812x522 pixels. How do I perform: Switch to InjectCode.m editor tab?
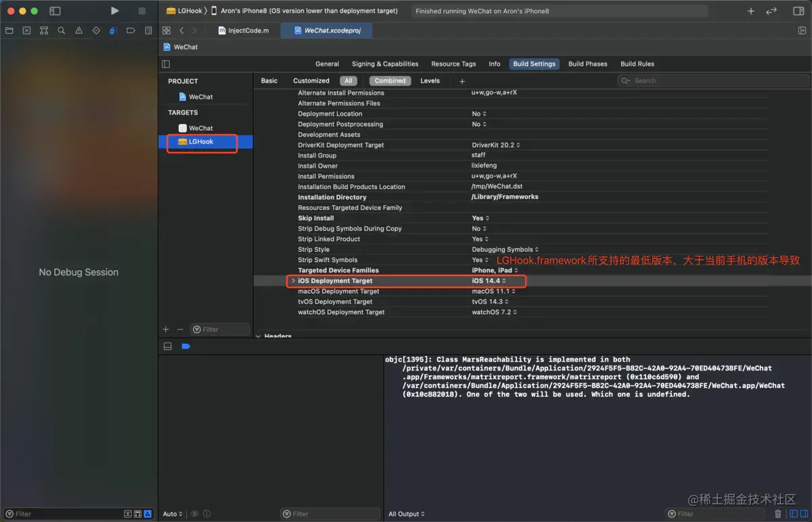[x=244, y=30]
